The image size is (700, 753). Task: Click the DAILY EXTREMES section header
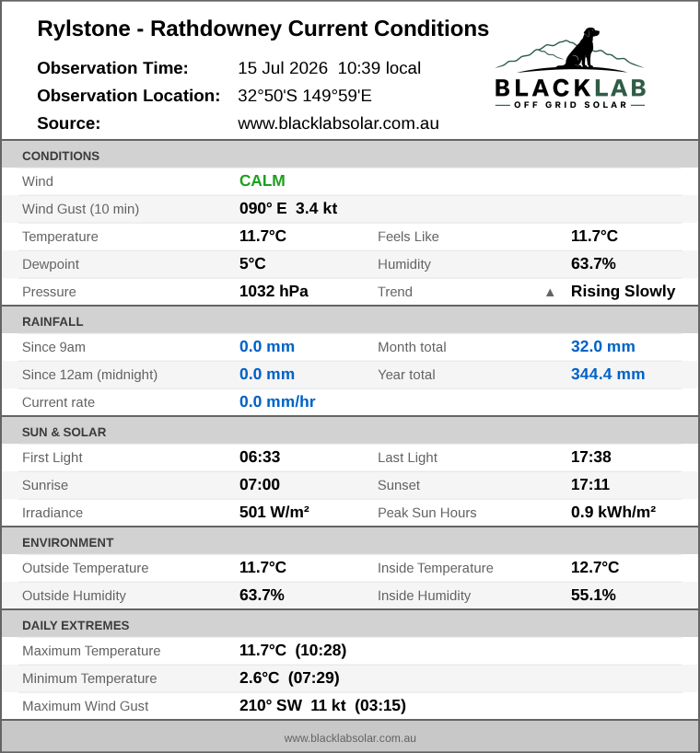point(350,625)
